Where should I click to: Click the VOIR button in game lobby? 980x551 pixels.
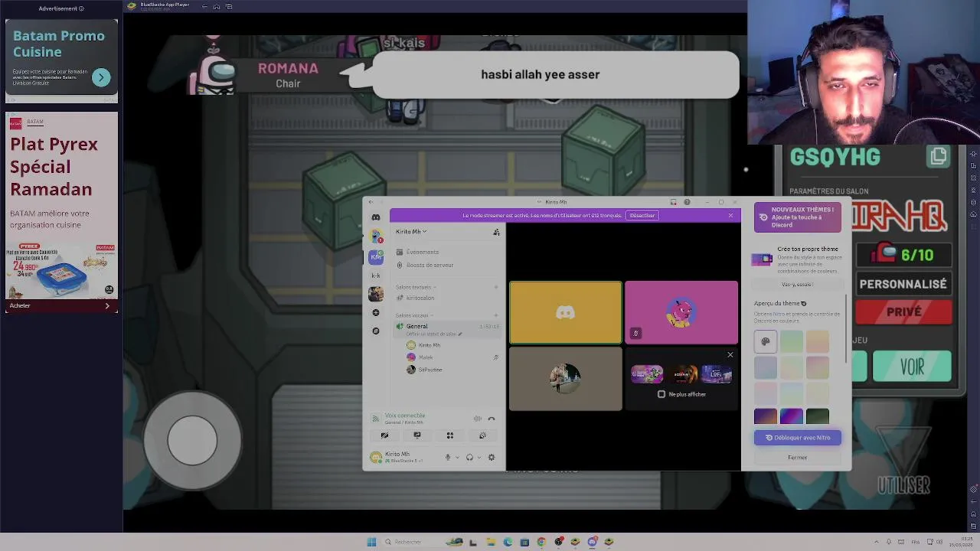912,367
